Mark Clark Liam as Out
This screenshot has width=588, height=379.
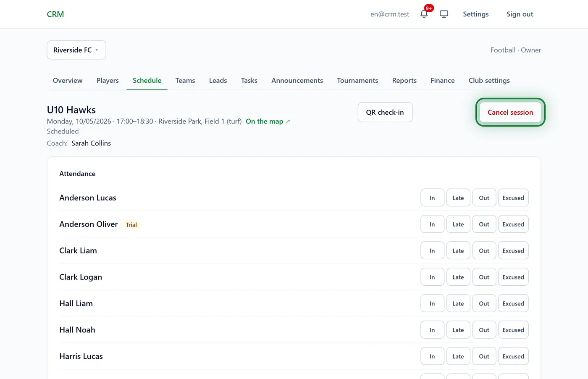[x=484, y=251]
